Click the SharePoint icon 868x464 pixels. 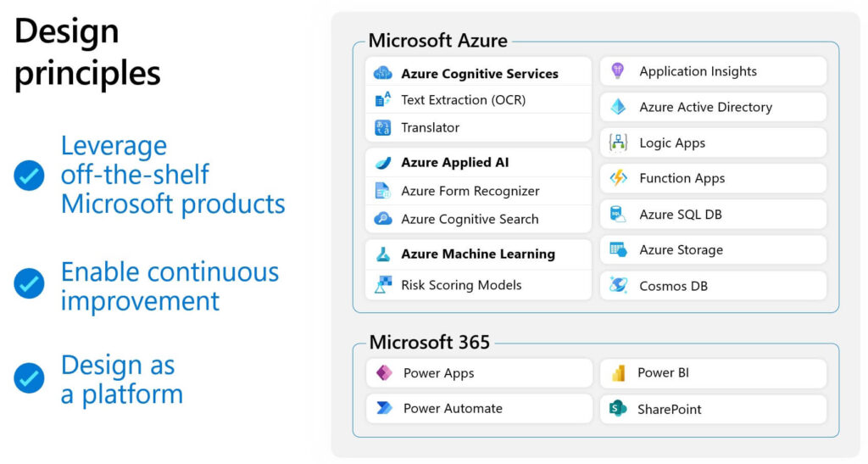[x=618, y=409]
